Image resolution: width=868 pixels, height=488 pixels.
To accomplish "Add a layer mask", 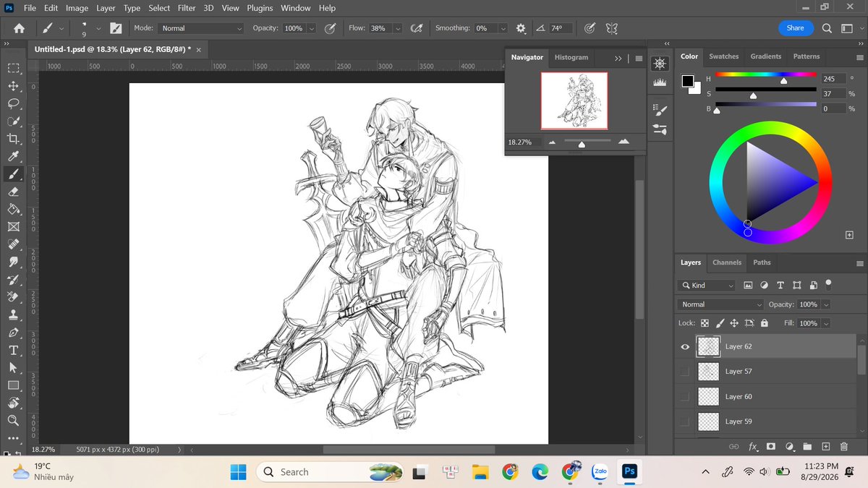I will [x=771, y=447].
